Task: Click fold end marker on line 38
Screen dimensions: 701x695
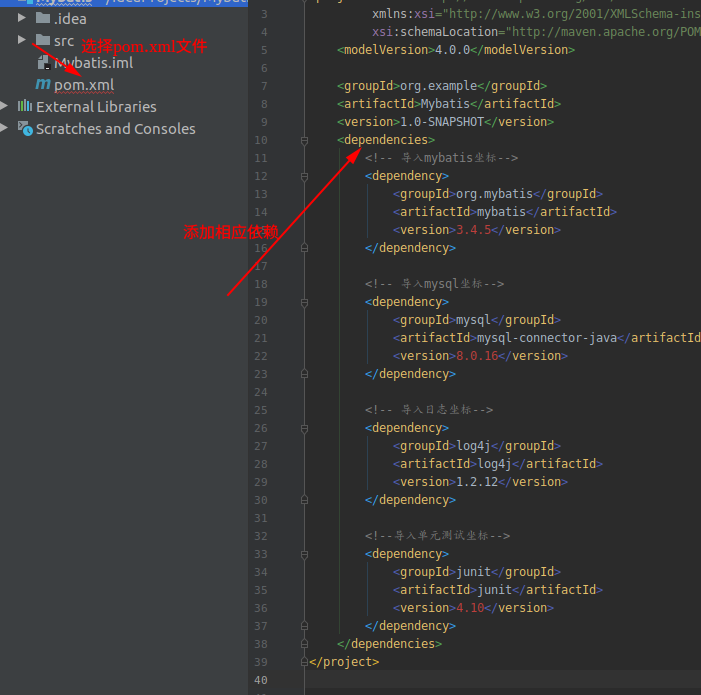Action: (304, 644)
